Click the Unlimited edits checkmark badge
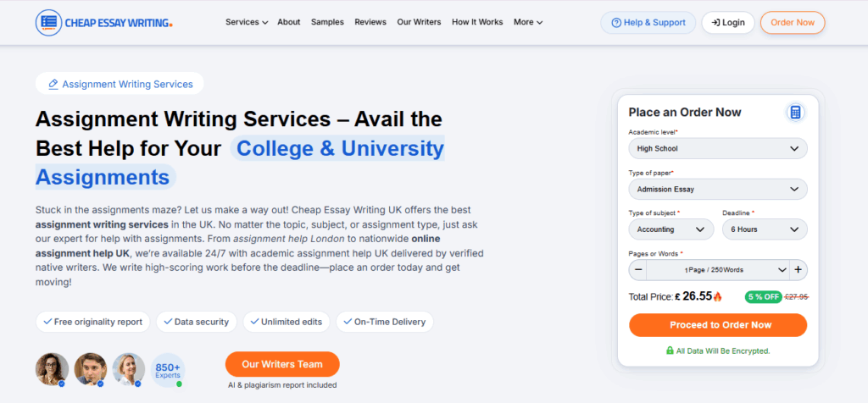The width and height of the screenshot is (868, 403). point(287,322)
